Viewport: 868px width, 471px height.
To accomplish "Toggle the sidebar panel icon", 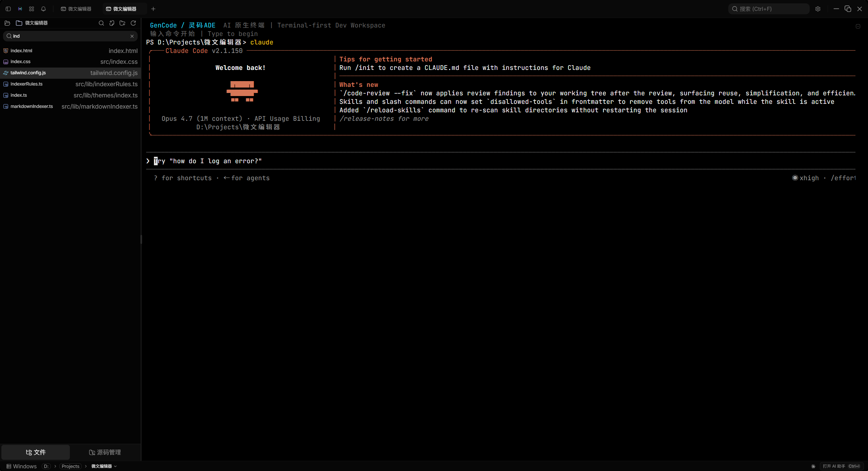I will point(8,9).
